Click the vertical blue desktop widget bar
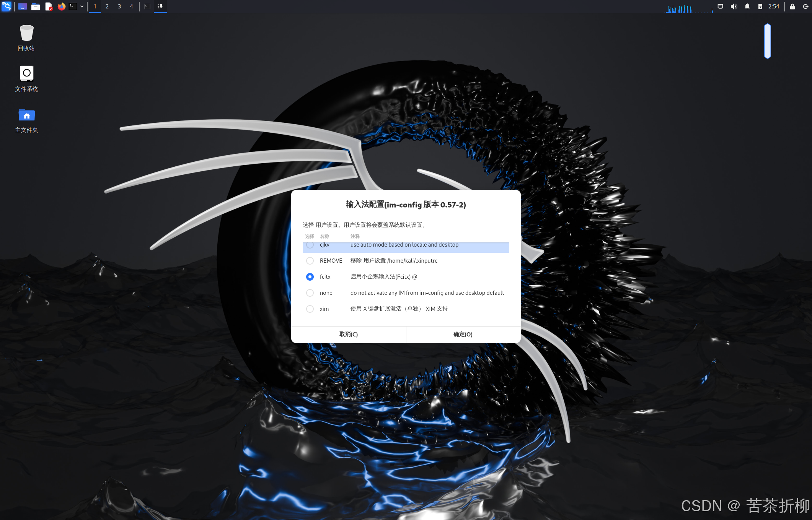Image resolution: width=812 pixels, height=520 pixels. (x=768, y=41)
